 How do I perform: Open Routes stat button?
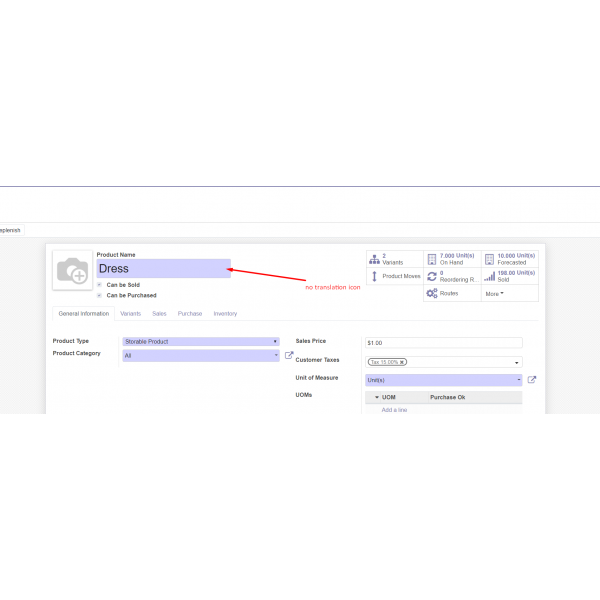[x=452, y=293]
